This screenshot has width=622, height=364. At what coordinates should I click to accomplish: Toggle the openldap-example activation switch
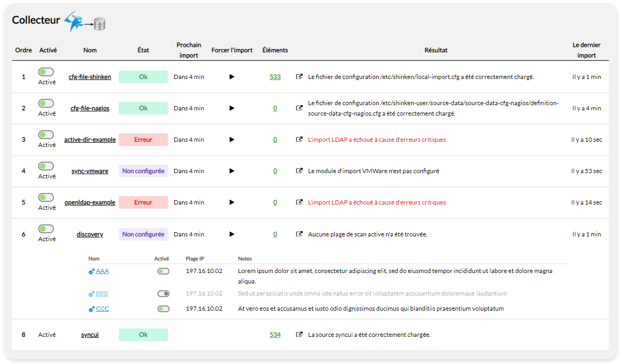pyautogui.click(x=46, y=197)
